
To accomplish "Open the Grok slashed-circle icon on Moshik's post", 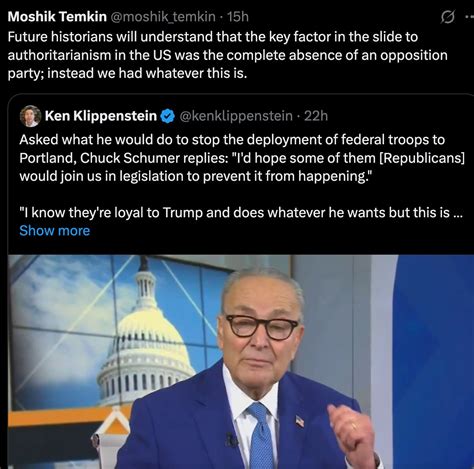I will (447, 17).
